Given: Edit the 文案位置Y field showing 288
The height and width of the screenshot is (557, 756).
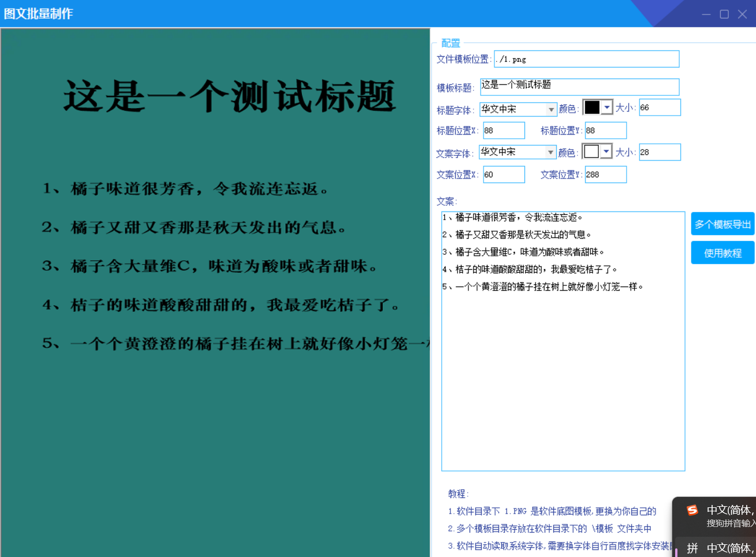Looking at the screenshot, I should tap(605, 174).
